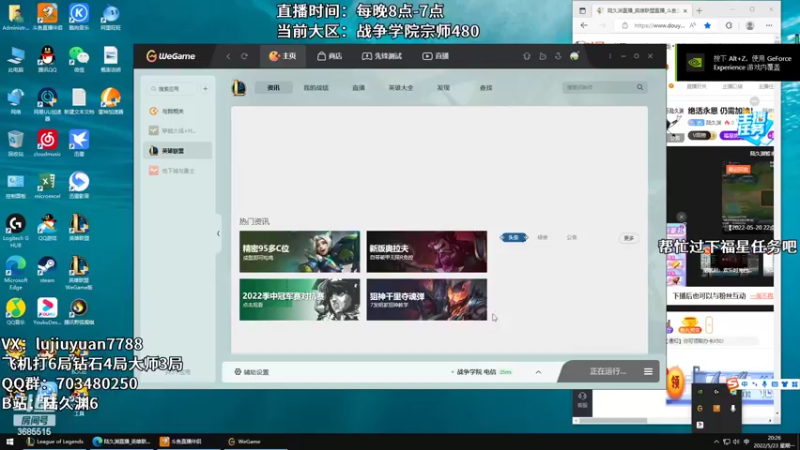
Task: Open the 此电脑 desktop icon
Action: [16, 59]
